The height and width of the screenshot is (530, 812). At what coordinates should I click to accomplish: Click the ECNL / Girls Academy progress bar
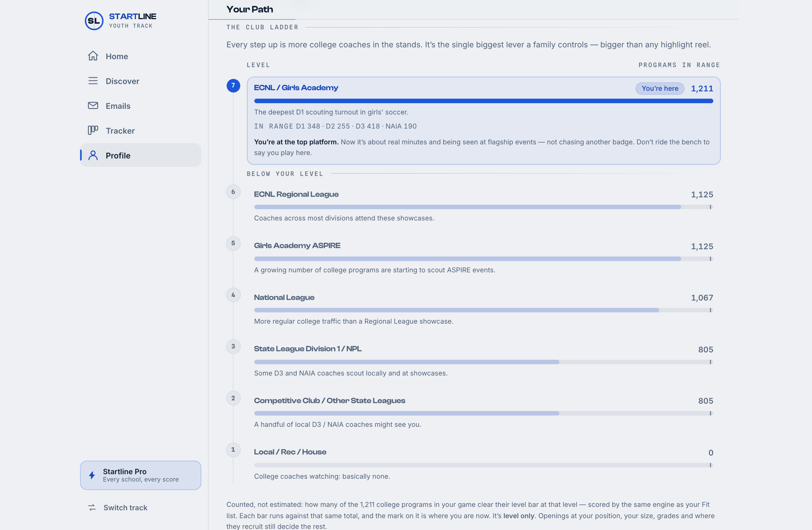(x=484, y=101)
